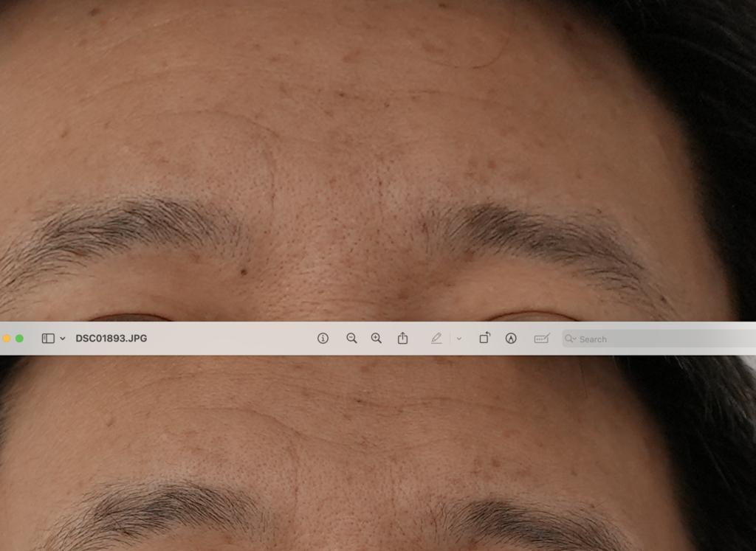
Task: Toggle the sidebar view button
Action: (x=48, y=339)
